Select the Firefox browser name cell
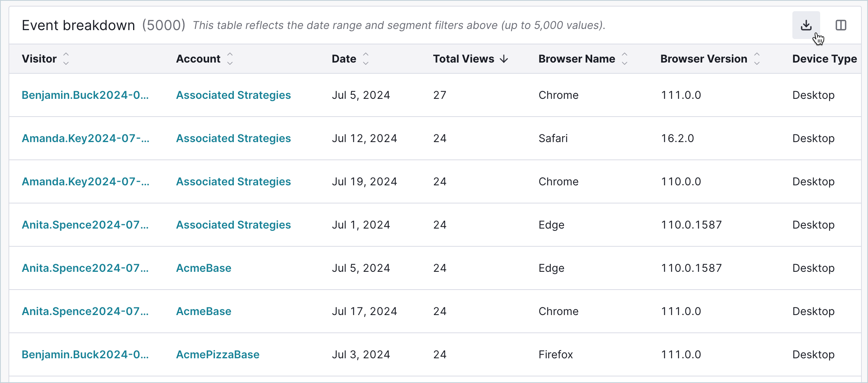This screenshot has width=868, height=383. pyautogui.click(x=556, y=354)
